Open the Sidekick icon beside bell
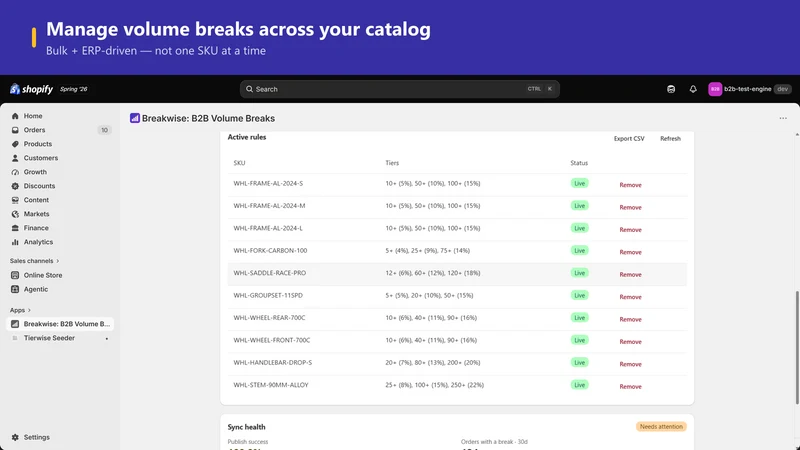800x450 pixels. 671,89
